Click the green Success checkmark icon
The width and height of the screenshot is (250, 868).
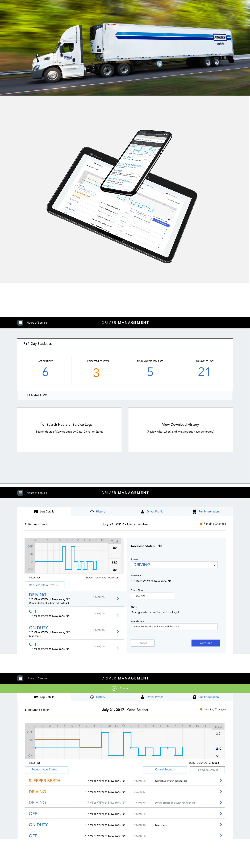coord(114,688)
